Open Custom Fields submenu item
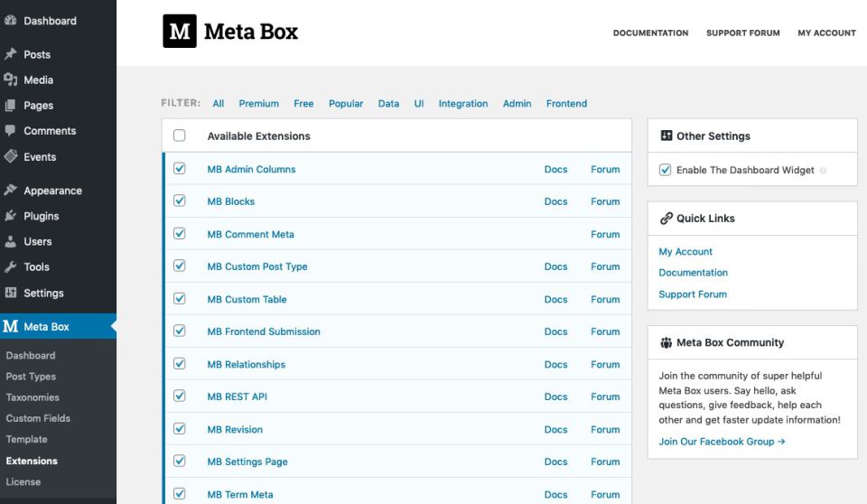867x504 pixels. [38, 418]
